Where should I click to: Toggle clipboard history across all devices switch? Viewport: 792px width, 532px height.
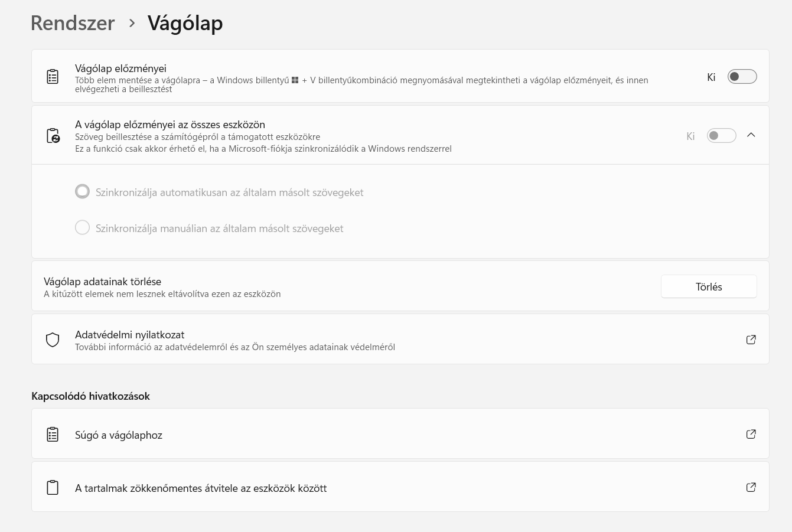721,136
